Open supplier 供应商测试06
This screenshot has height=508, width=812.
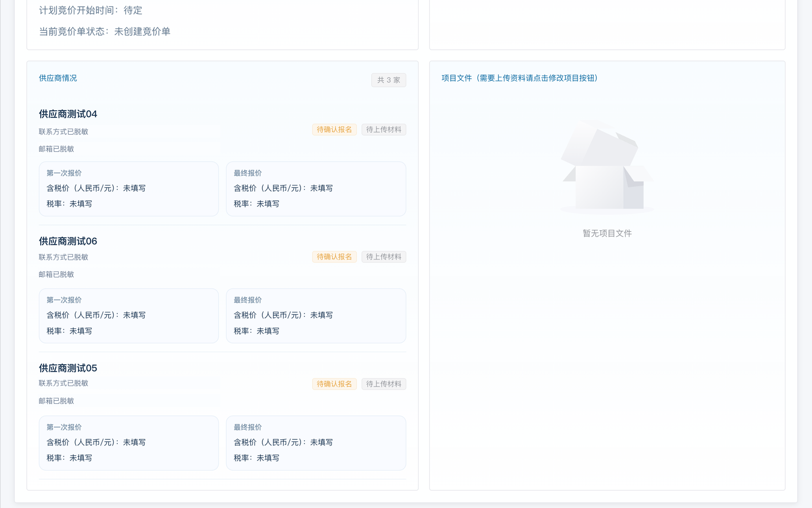(x=68, y=241)
